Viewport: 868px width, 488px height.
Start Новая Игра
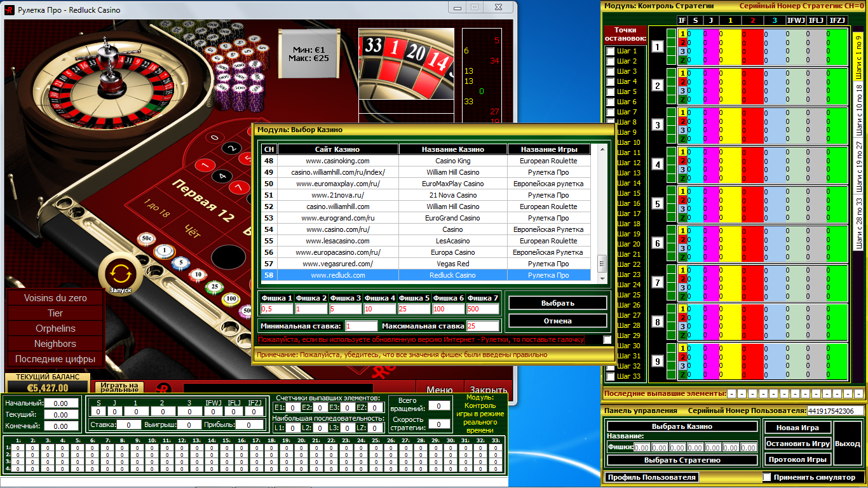click(x=797, y=428)
